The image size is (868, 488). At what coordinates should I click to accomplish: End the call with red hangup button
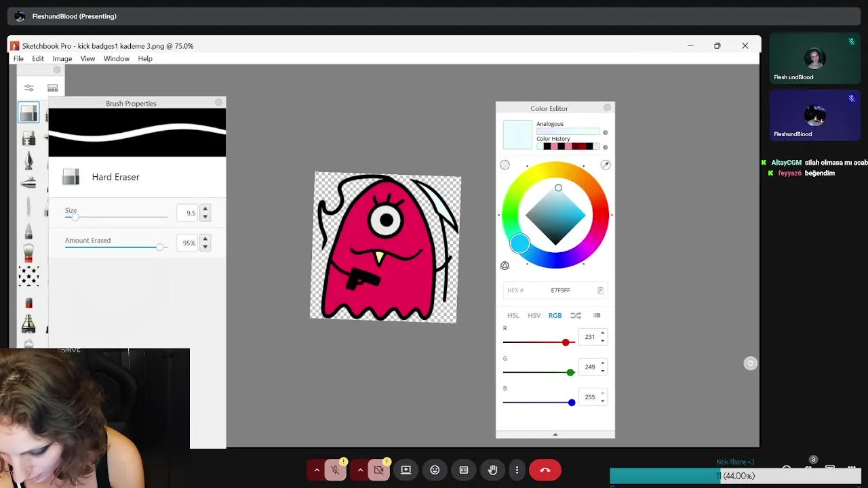(x=545, y=470)
